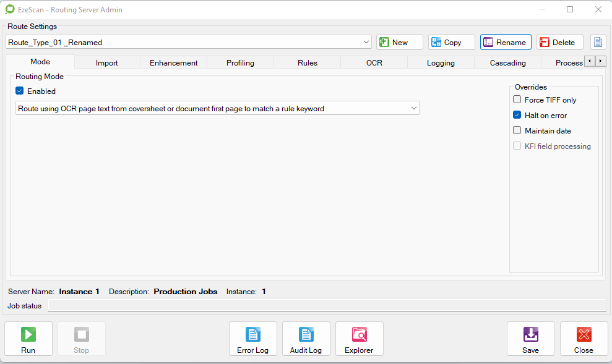
Task: Launch the Explorer folder search button
Action: [359, 339]
